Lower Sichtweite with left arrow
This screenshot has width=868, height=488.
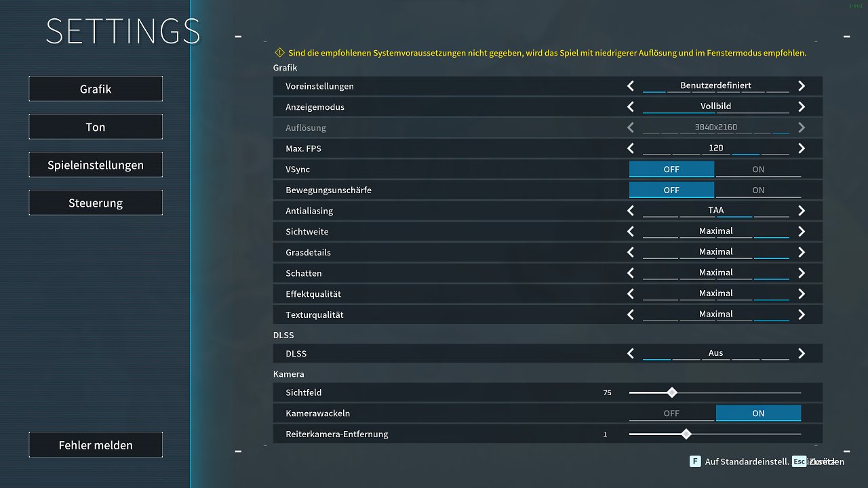tap(631, 232)
